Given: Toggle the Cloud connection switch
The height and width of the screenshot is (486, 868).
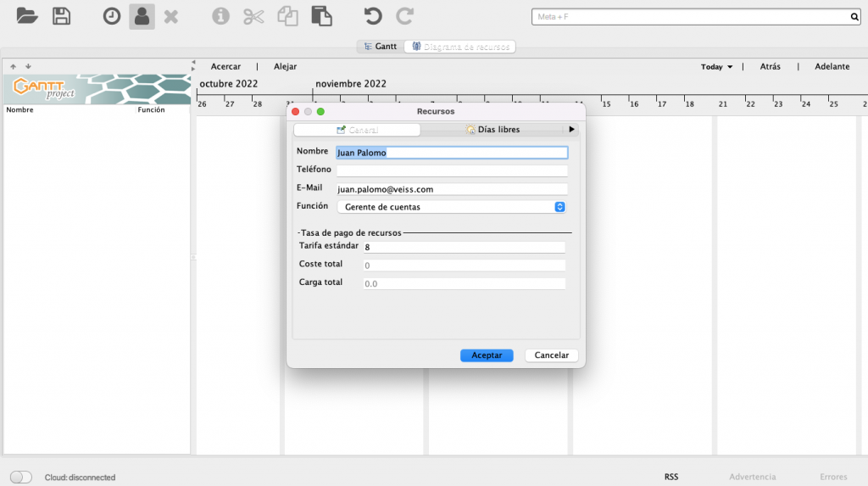Looking at the screenshot, I should 21,477.
